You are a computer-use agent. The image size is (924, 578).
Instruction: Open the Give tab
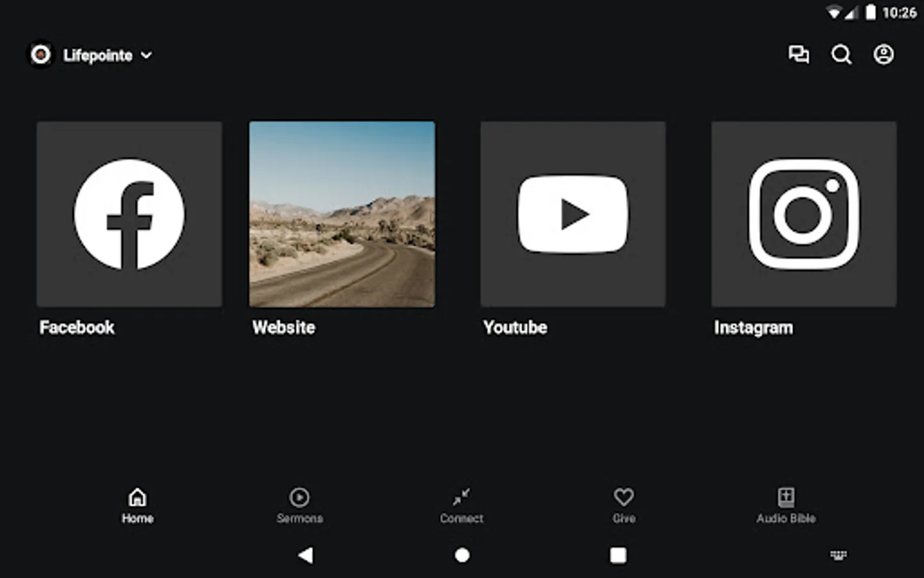click(x=624, y=506)
